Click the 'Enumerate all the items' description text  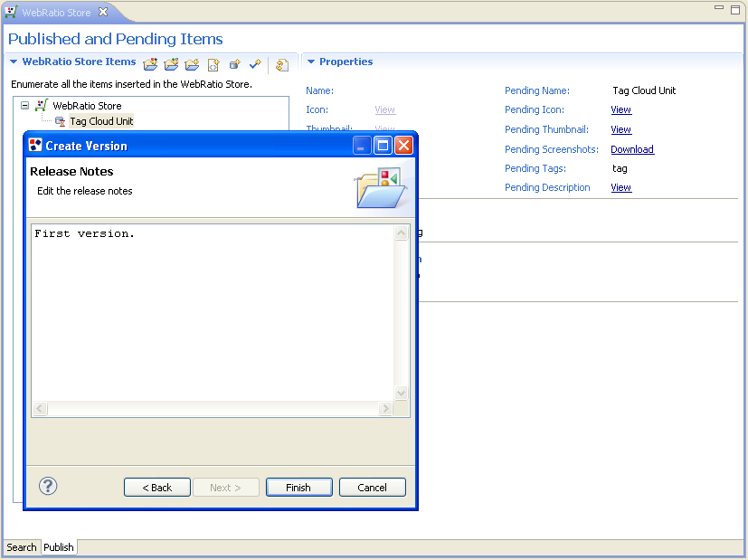pos(132,84)
